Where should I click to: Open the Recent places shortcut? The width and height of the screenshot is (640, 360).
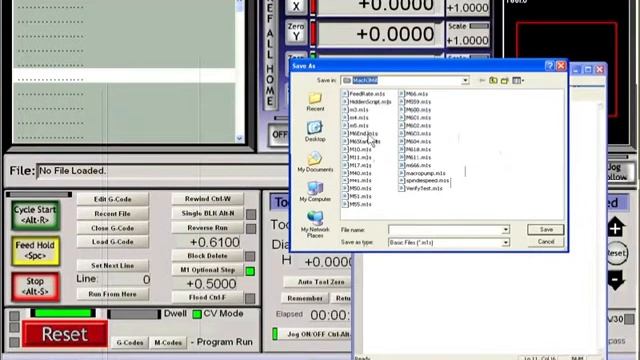(315, 102)
